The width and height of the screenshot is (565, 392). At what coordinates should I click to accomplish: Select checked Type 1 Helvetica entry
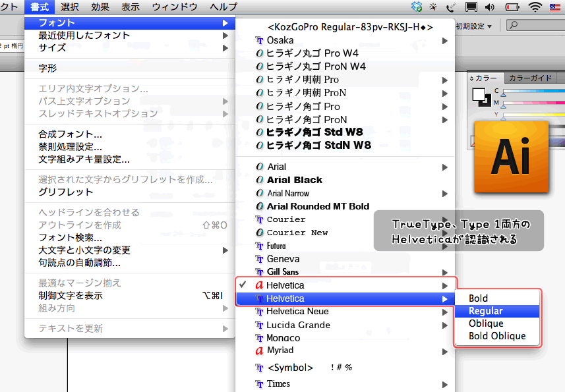(345, 285)
